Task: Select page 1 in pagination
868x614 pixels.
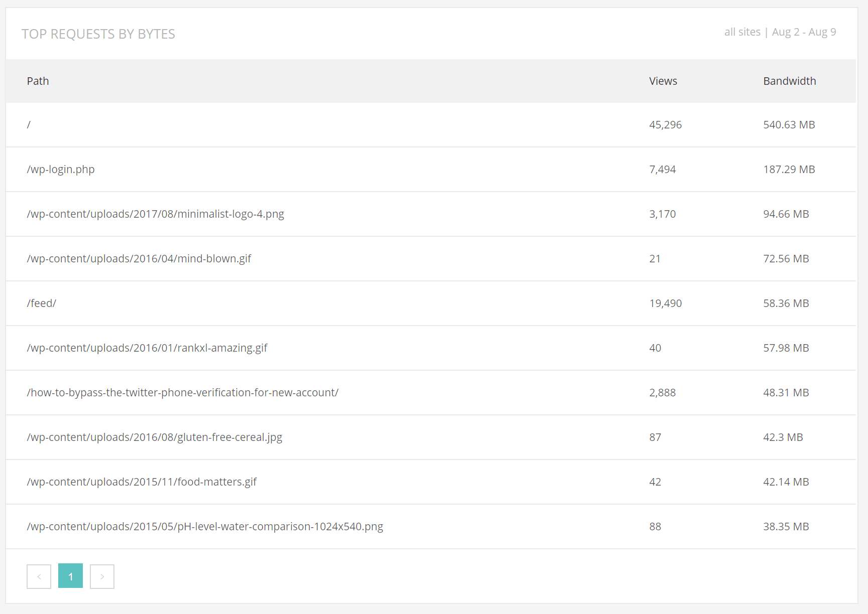Action: [x=70, y=576]
